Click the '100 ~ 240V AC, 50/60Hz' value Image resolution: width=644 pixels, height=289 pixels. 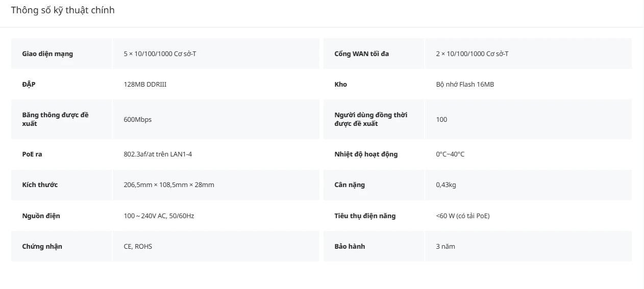(159, 216)
